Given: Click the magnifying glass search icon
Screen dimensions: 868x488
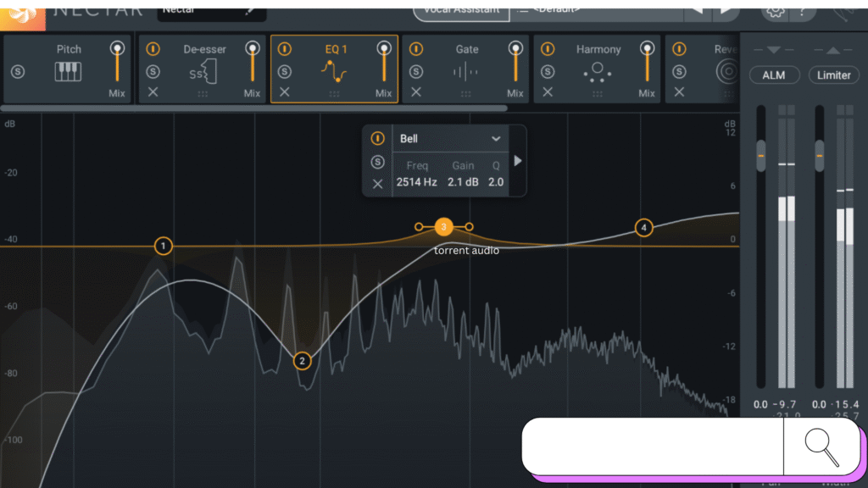Looking at the screenshot, I should tap(821, 447).
